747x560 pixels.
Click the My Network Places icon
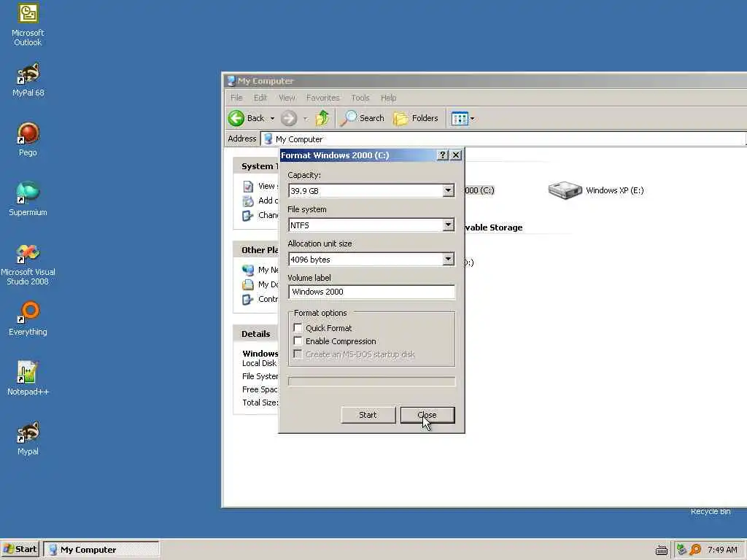click(x=248, y=270)
